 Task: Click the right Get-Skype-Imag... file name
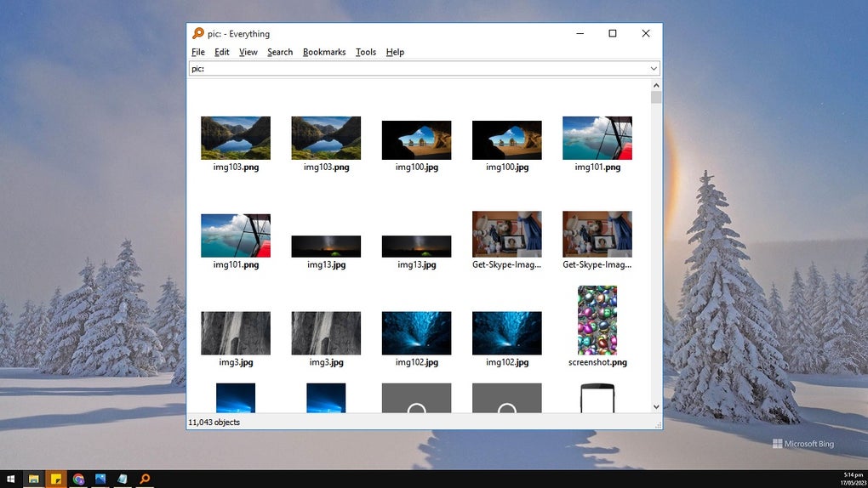tap(597, 264)
